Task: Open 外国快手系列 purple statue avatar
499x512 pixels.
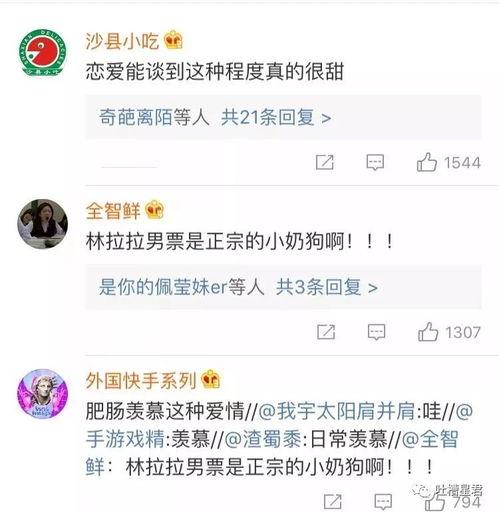Action: coord(42,394)
